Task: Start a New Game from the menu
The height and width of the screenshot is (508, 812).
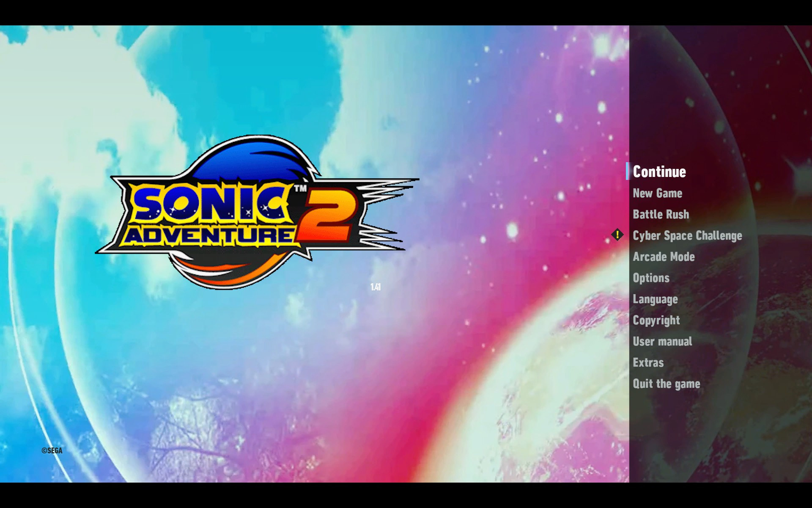Action: [x=657, y=193]
